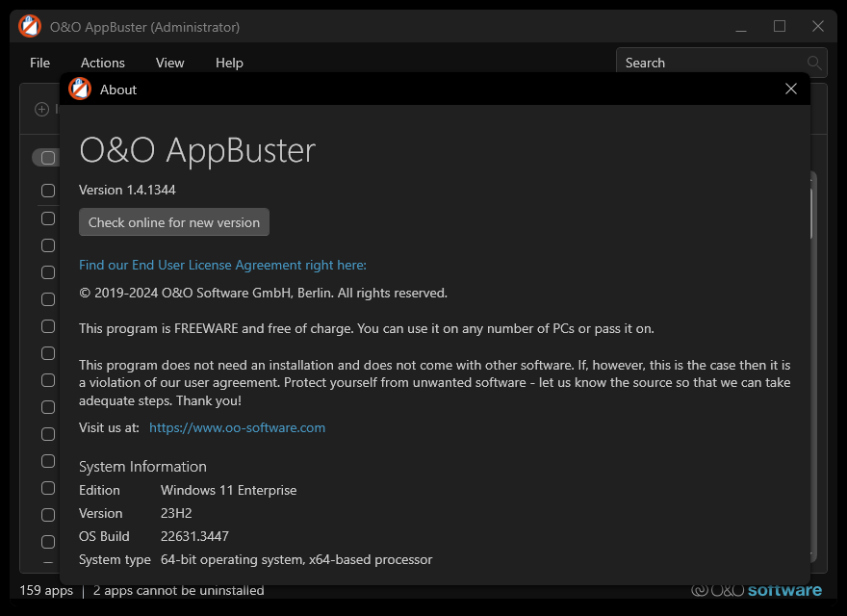
Task: Click the O&O AppBuster logo in main title bar
Action: coord(30,27)
